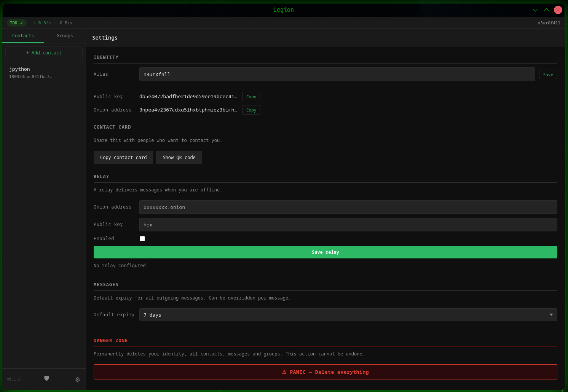Screen dimensions: 568x392
Task: Click Add contact button
Action: (x=44, y=53)
